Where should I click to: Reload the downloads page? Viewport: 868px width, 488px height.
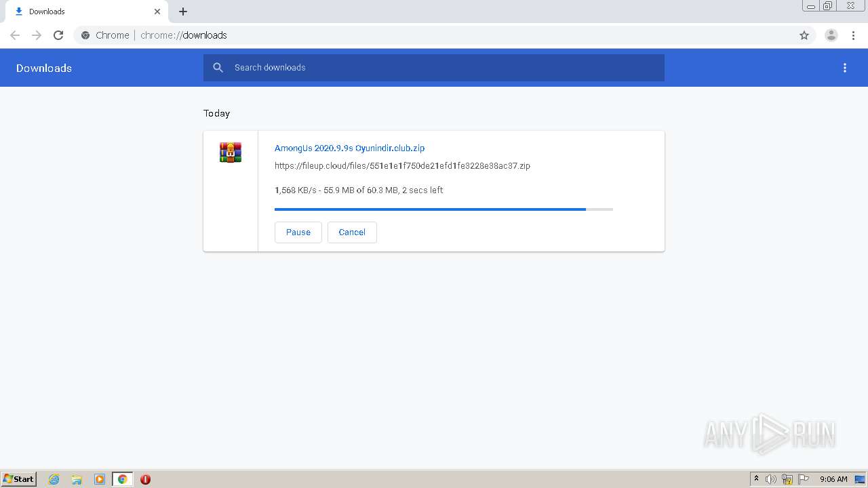(58, 35)
